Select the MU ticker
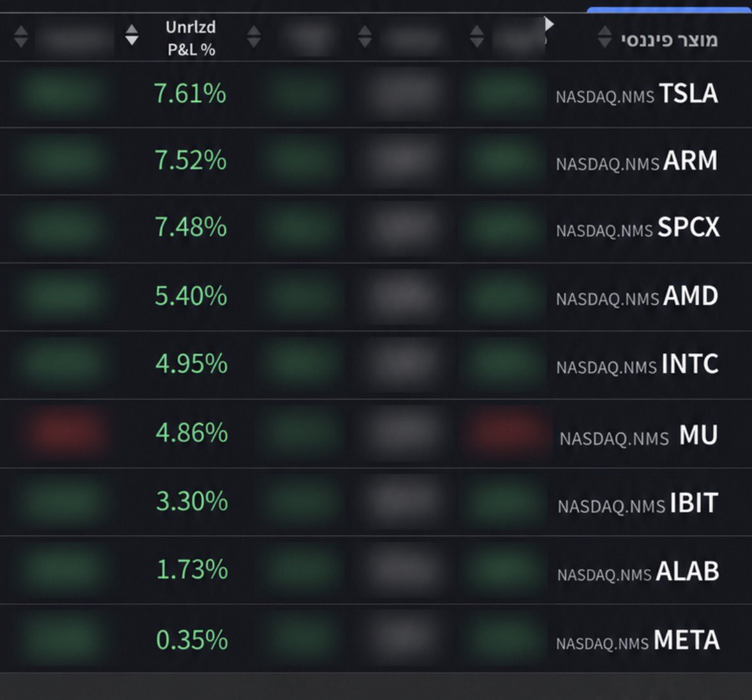Image resolution: width=752 pixels, height=700 pixels. point(698,435)
